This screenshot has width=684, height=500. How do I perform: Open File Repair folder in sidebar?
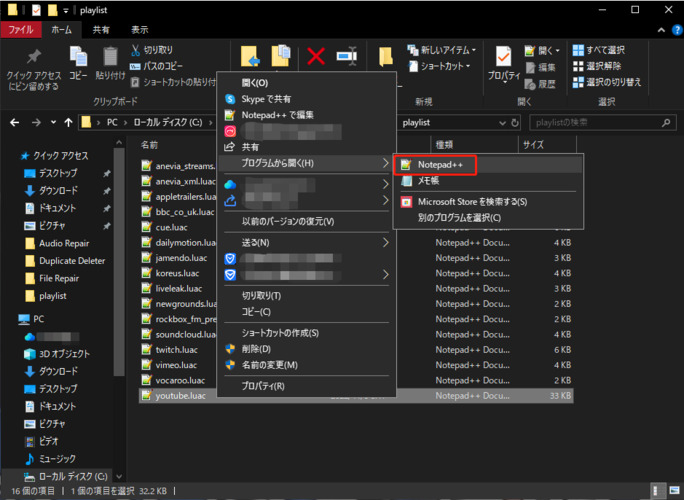[x=52, y=278]
